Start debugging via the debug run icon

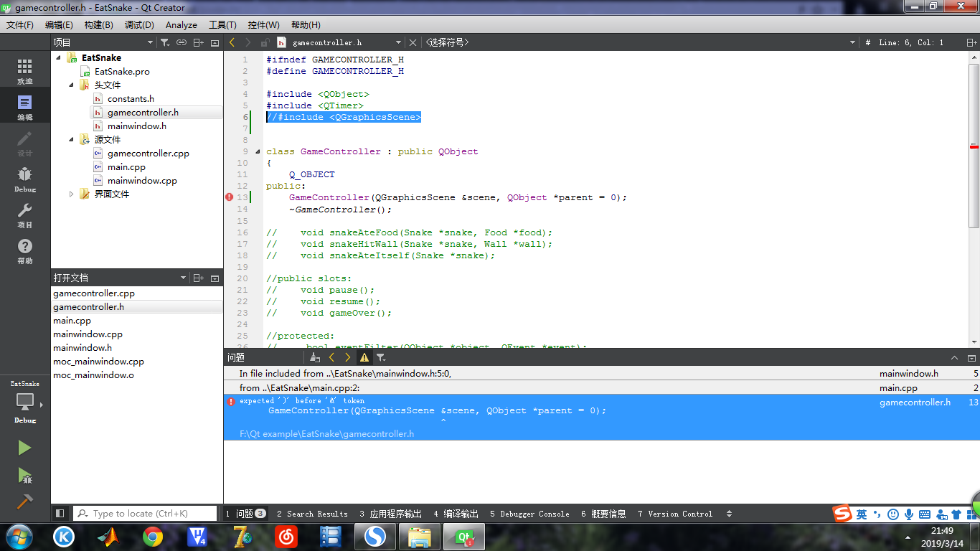[x=24, y=474]
